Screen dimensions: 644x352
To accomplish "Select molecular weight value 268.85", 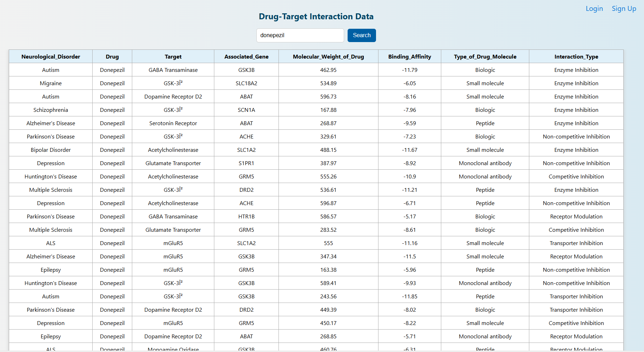I will [x=328, y=336].
